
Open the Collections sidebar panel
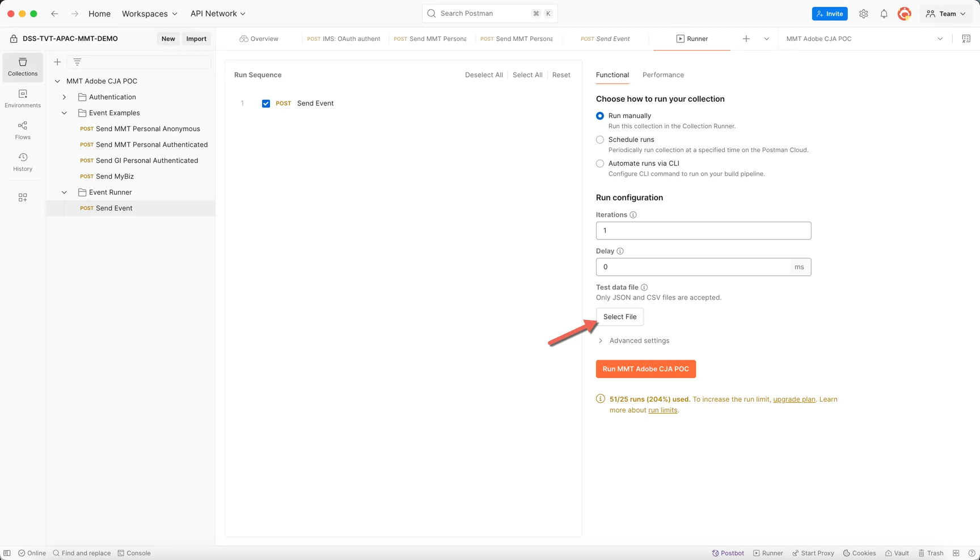point(23,67)
